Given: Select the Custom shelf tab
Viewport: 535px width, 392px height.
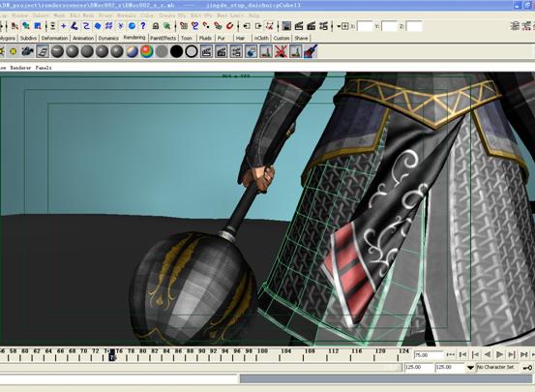Looking at the screenshot, I should click(282, 39).
